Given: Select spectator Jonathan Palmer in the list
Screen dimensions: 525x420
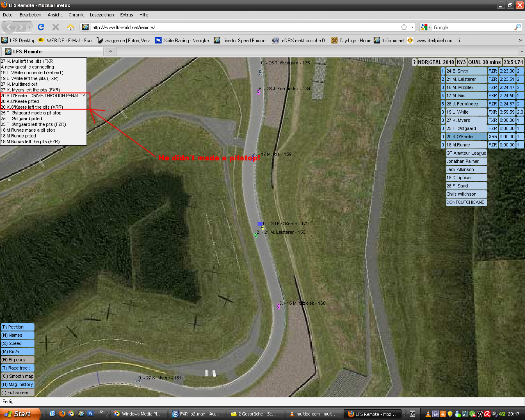Looking at the screenshot, I should click(x=466, y=161).
